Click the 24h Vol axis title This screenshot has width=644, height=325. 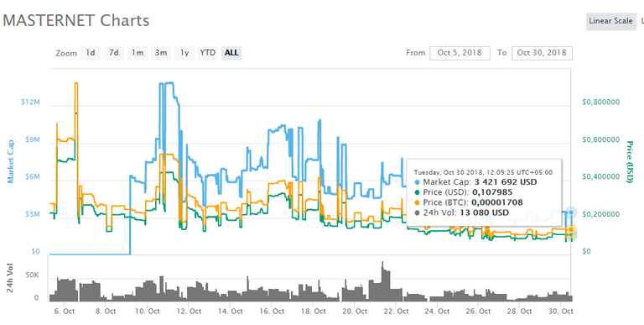pos(11,278)
